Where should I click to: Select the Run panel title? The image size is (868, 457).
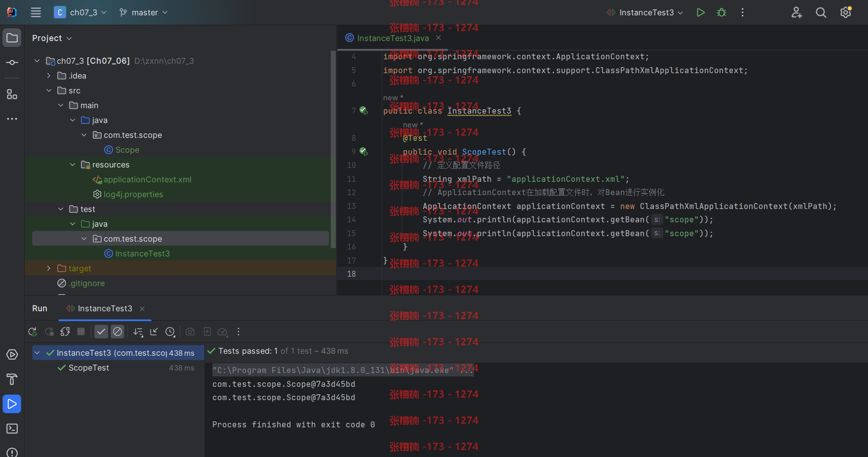click(x=39, y=308)
